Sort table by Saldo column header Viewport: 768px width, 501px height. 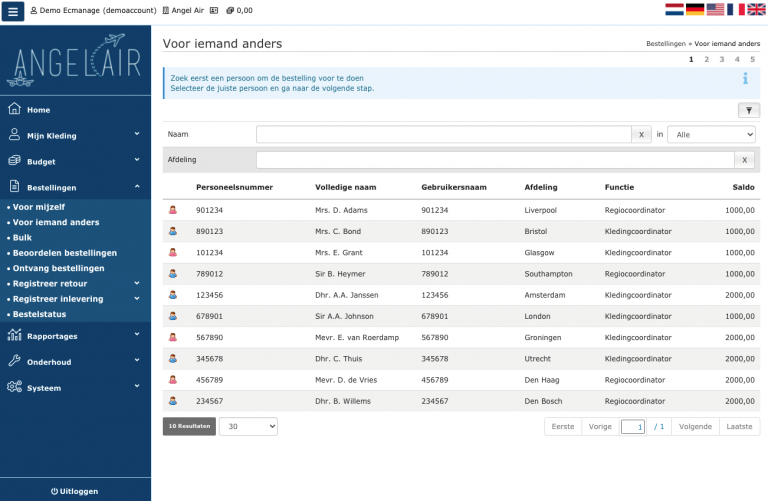[741, 187]
